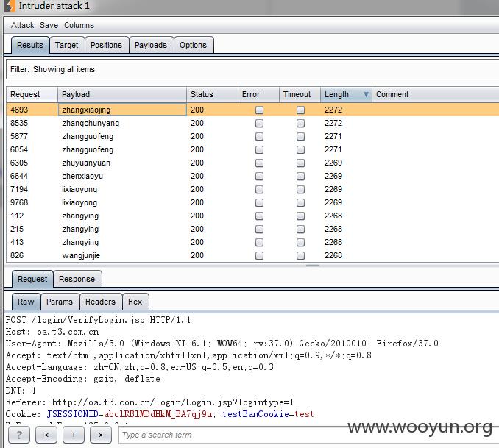This screenshot has height=448, width=499.
Task: Sort by the Request column header
Action: pyautogui.click(x=32, y=94)
